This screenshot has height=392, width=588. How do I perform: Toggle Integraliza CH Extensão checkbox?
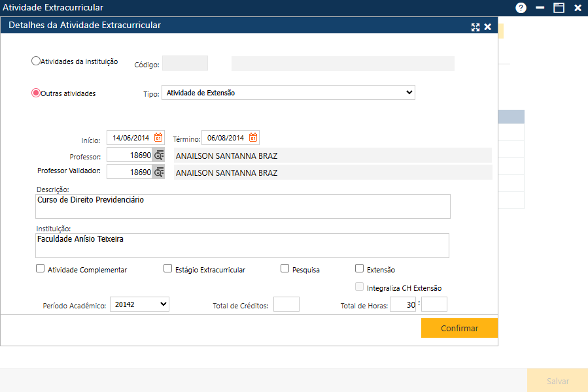359,287
